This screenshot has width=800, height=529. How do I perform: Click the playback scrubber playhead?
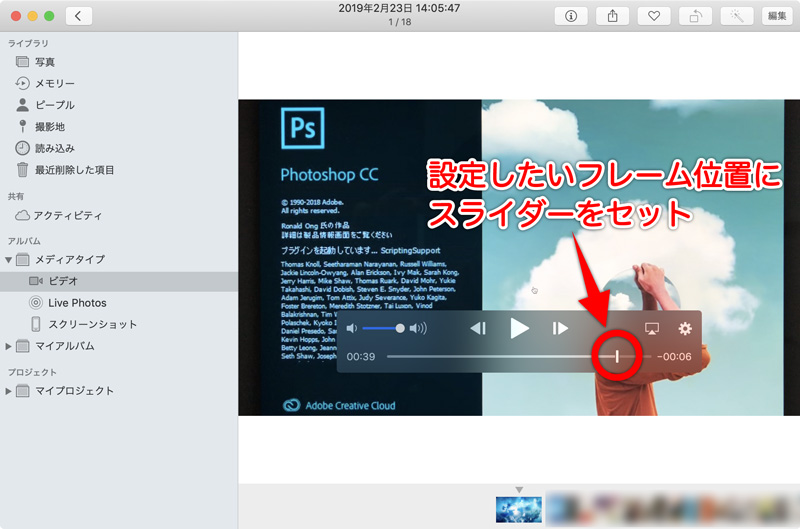pyautogui.click(x=617, y=356)
